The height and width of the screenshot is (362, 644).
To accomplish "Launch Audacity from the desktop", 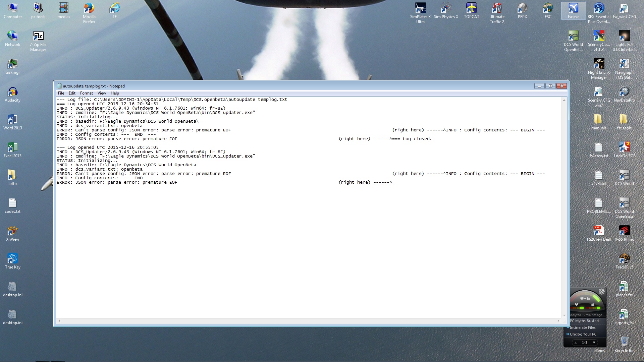I will click(x=12, y=94).
